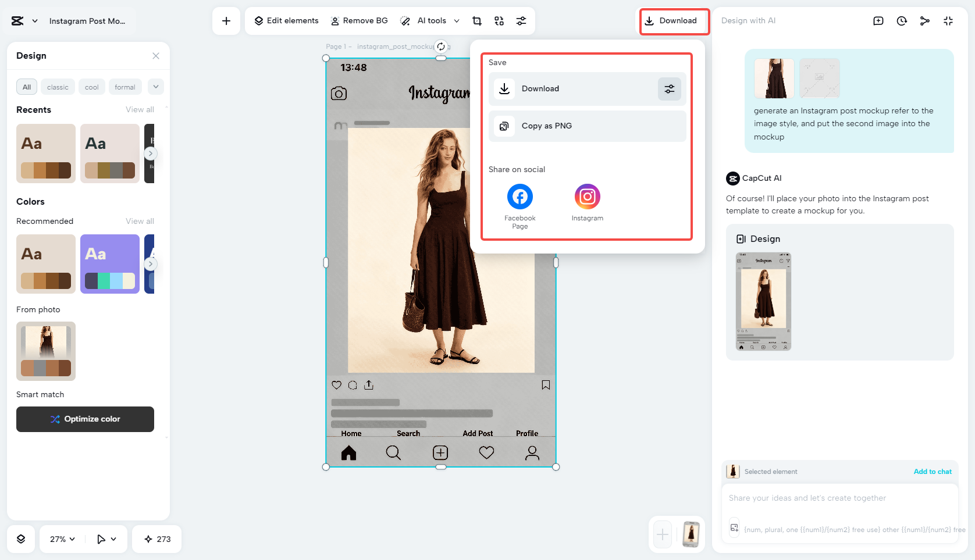The image size is (975, 560).
Task: Select the Remove BG tool
Action: [359, 20]
